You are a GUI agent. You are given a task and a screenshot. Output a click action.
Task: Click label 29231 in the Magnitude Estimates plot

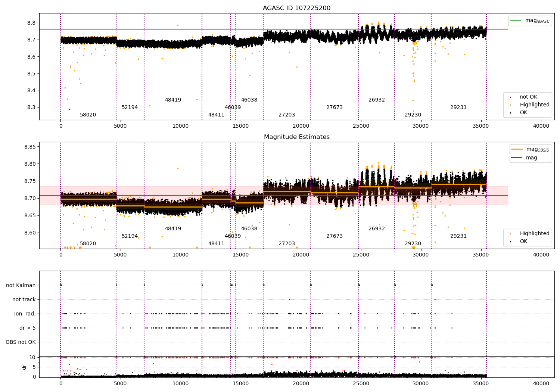tap(458, 236)
